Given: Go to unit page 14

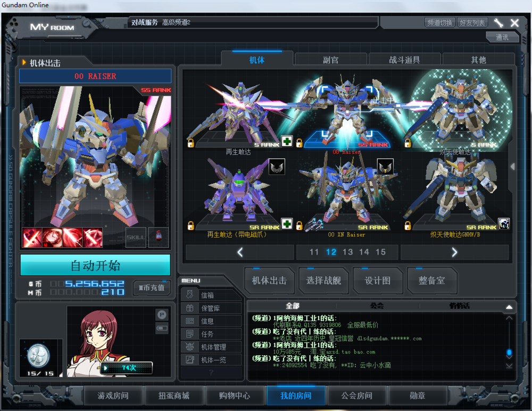Looking at the screenshot, I should 364,252.
